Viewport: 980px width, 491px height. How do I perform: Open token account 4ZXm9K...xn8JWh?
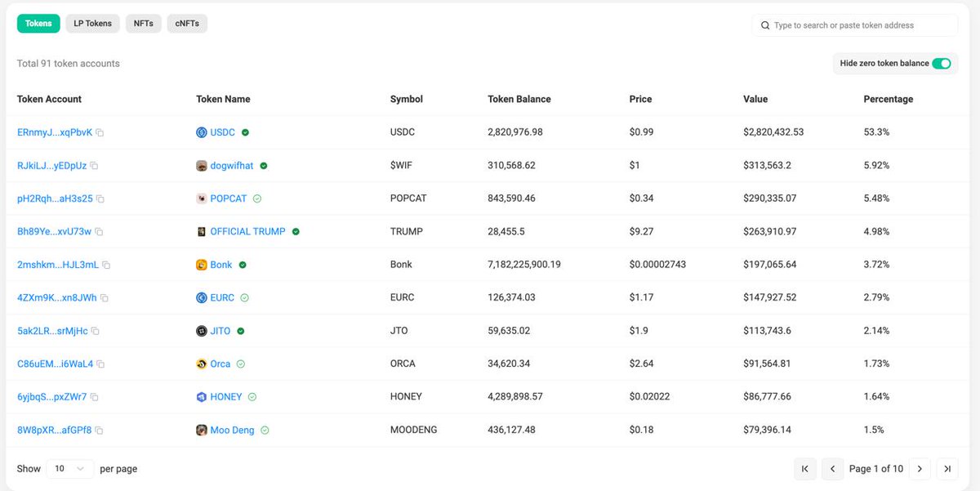coord(57,298)
